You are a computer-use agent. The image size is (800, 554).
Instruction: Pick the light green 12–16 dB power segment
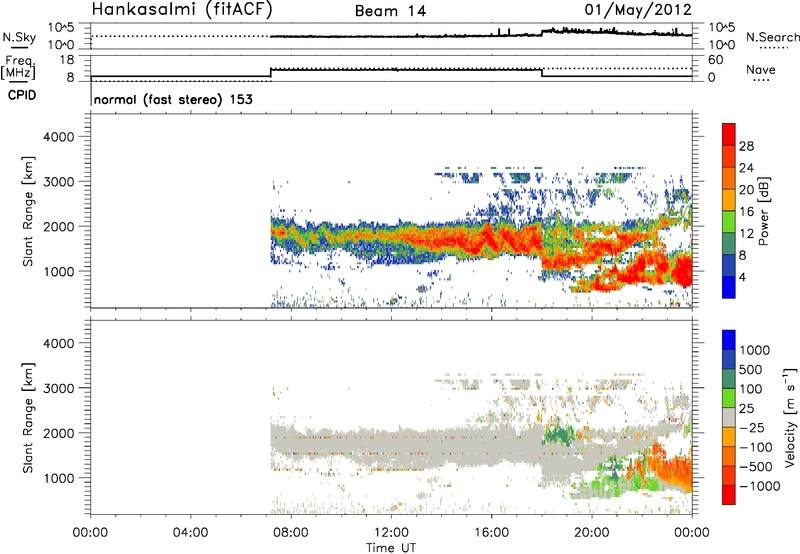(729, 222)
